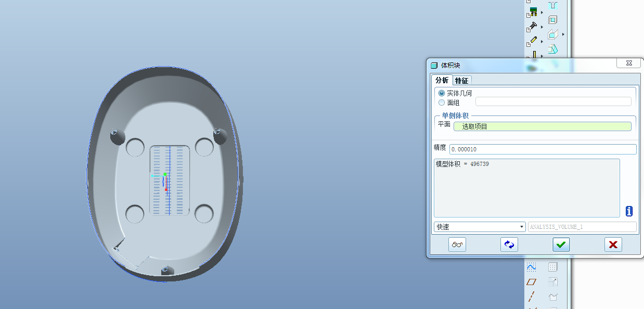The width and height of the screenshot is (644, 309).
Task: Click the vertical yellow bar icon
Action: pos(534,54)
